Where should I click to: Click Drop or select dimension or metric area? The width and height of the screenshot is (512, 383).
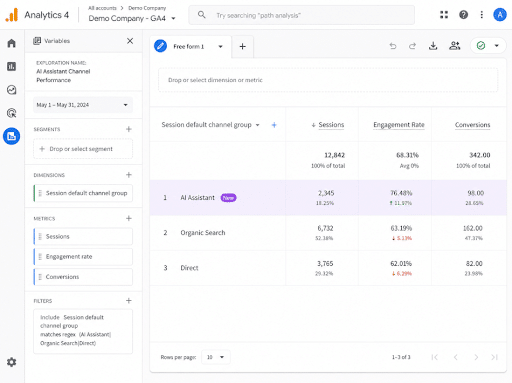pyautogui.click(x=328, y=80)
